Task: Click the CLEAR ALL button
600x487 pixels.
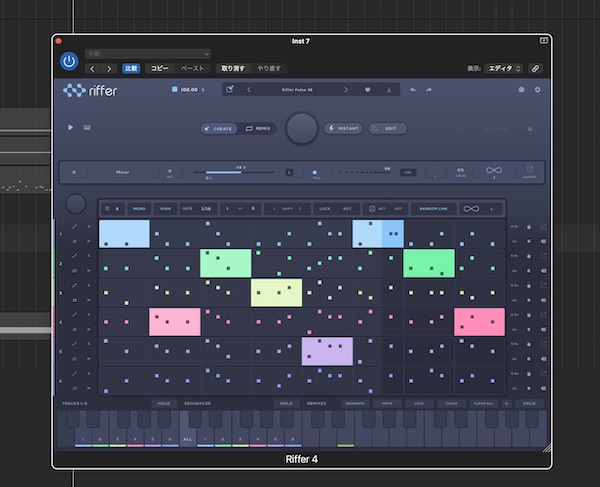Action: click(483, 404)
